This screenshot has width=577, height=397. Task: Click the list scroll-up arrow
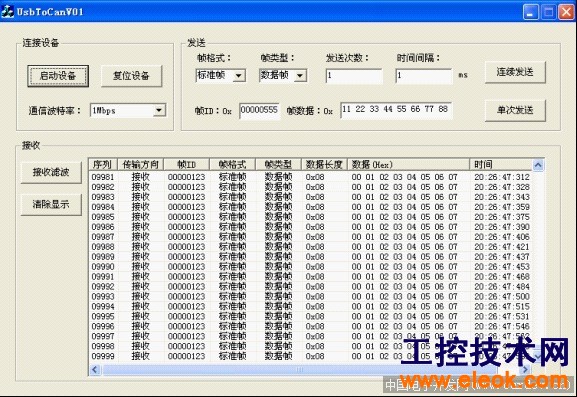538,165
